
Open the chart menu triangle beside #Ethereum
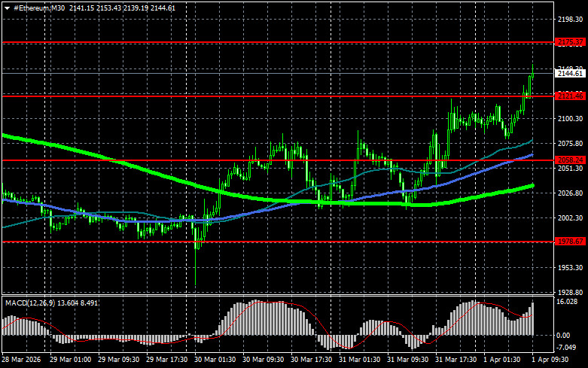(7, 8)
